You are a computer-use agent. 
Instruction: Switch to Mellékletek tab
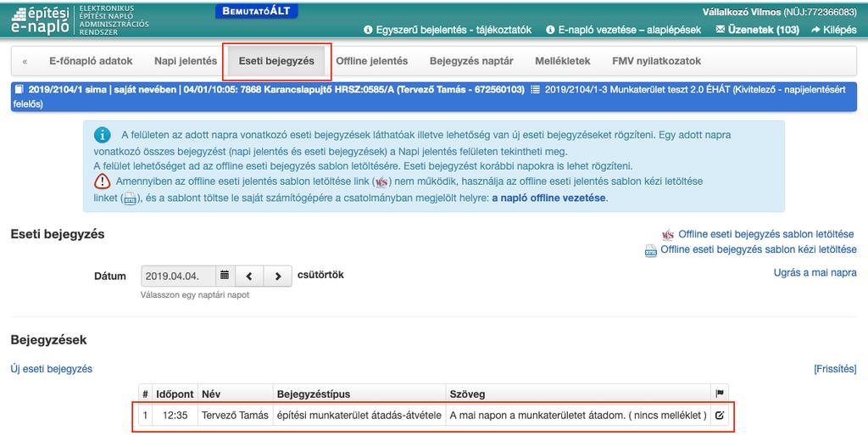pyautogui.click(x=563, y=61)
